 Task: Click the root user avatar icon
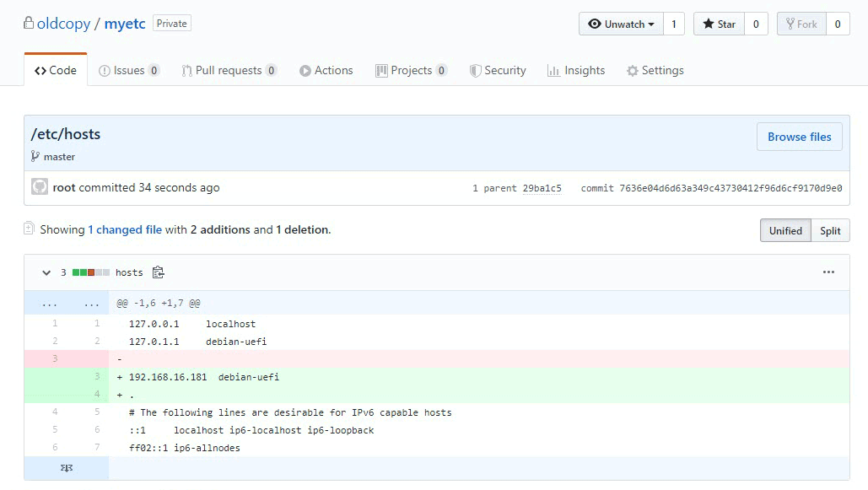40,187
